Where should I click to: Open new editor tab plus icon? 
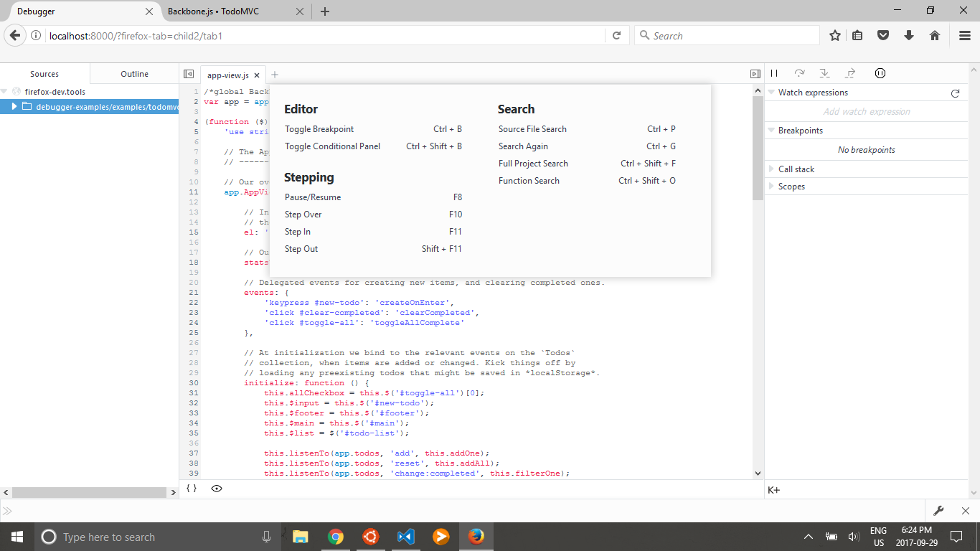point(275,75)
